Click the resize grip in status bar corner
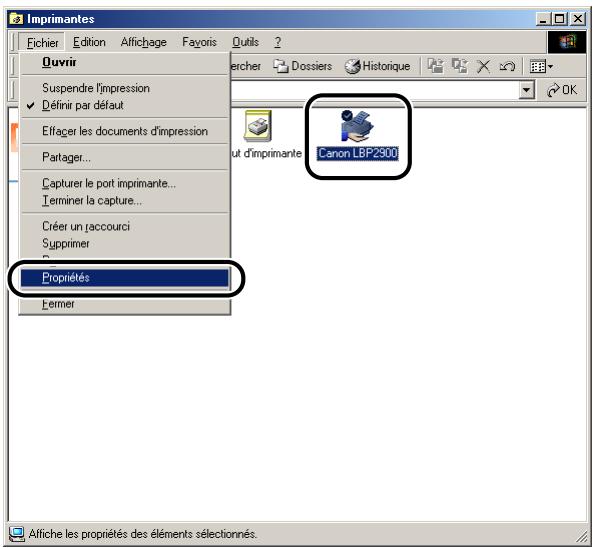This screenshot has height=548, width=595. point(581,536)
